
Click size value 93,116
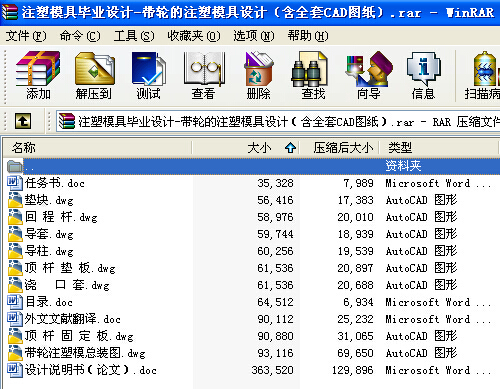click(275, 353)
